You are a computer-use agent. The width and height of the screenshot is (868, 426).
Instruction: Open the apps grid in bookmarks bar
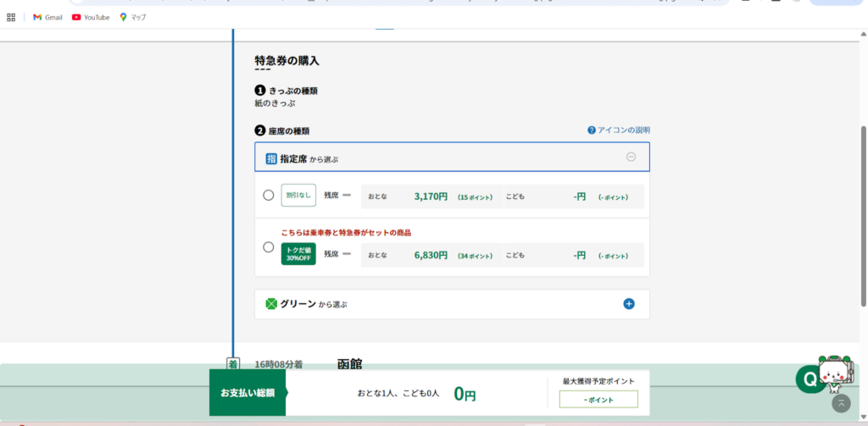coord(11,17)
